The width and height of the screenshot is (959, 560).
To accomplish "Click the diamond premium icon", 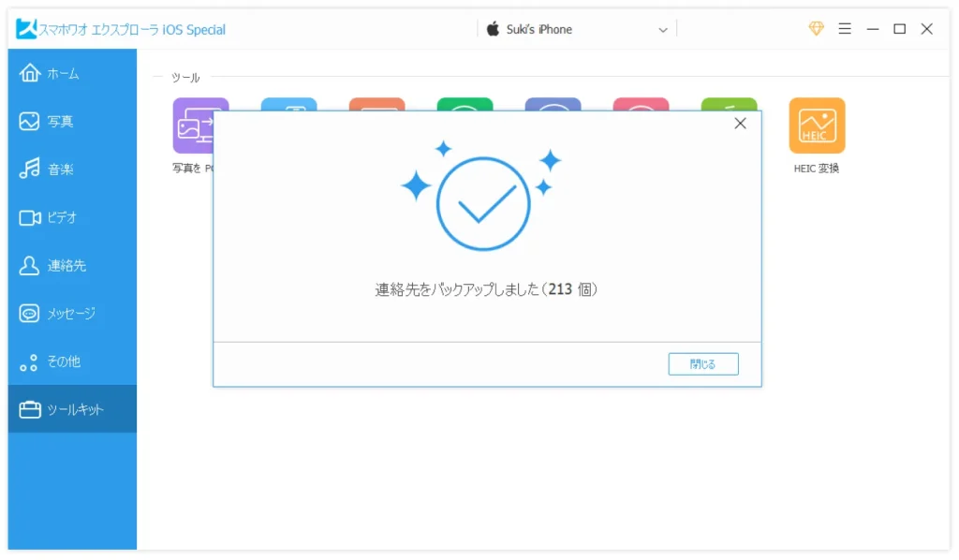I will coord(816,29).
